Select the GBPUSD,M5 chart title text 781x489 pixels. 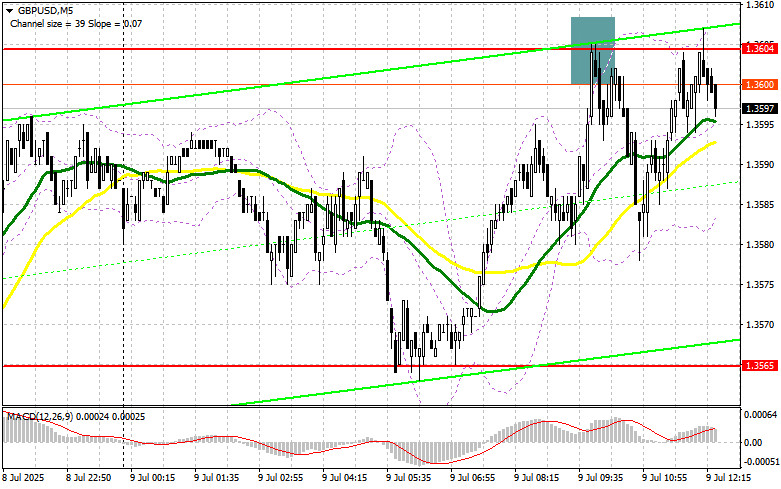pyautogui.click(x=44, y=10)
